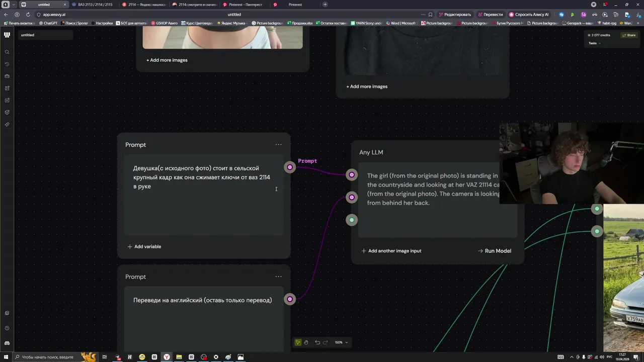Click Редактировать button in browser toolbar
This screenshot has width=644, height=362.
coord(455,15)
